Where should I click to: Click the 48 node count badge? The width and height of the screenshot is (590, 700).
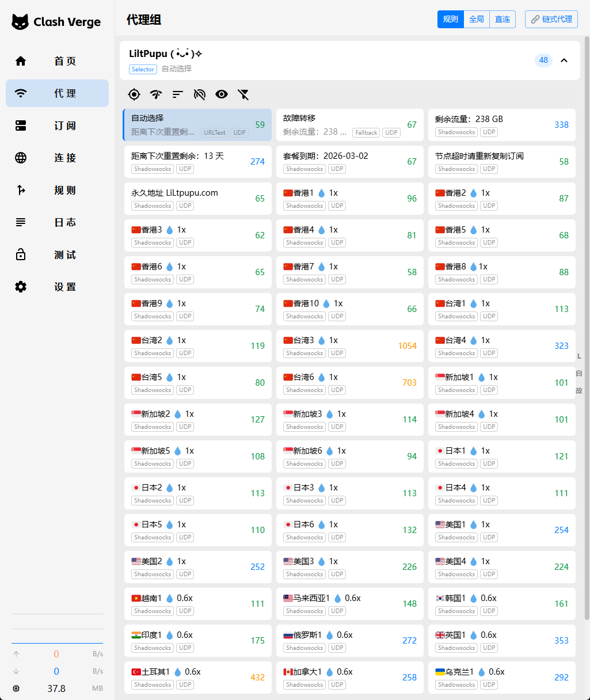tap(543, 60)
